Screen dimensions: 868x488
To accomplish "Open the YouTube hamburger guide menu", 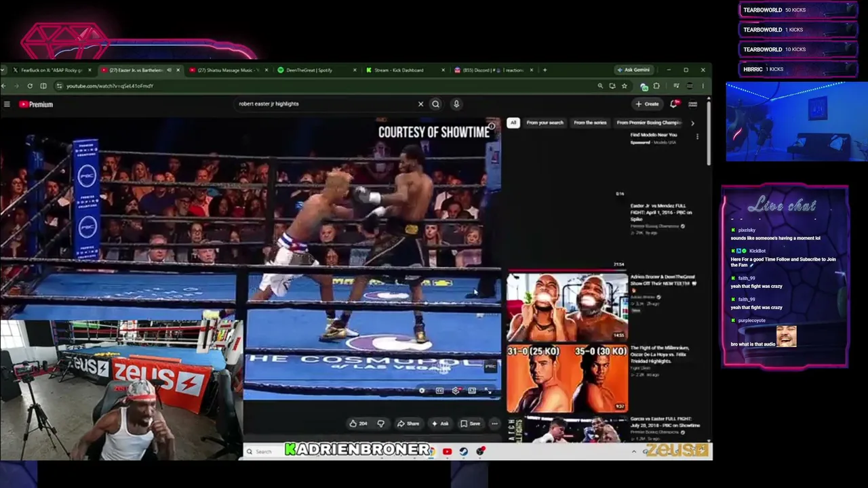I will 7,104.
